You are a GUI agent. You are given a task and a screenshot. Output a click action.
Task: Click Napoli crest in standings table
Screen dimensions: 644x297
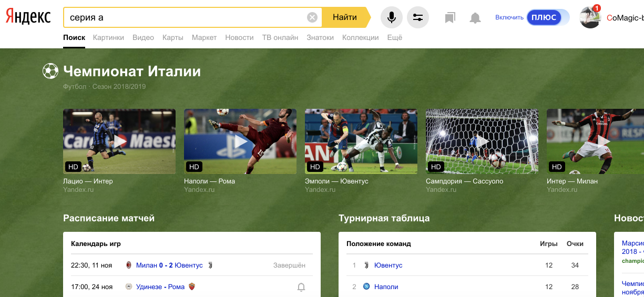[x=366, y=286]
